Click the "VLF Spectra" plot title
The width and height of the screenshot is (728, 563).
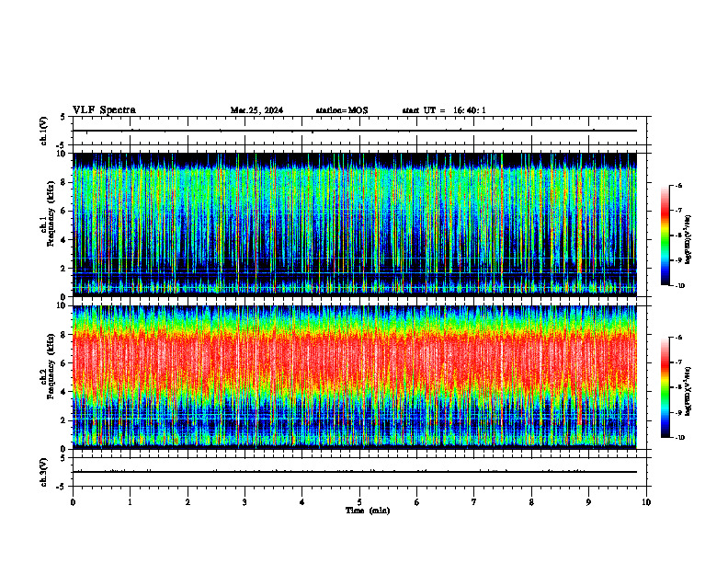pyautogui.click(x=104, y=110)
